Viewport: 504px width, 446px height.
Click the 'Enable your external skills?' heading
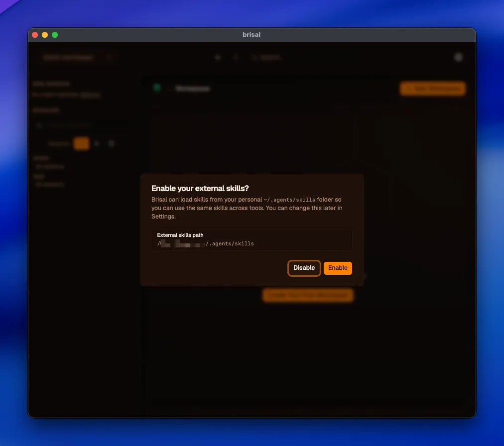click(x=200, y=188)
